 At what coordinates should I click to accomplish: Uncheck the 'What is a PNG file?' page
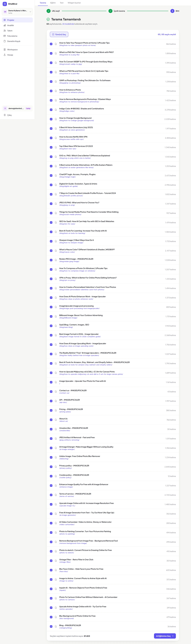point(51,53)
